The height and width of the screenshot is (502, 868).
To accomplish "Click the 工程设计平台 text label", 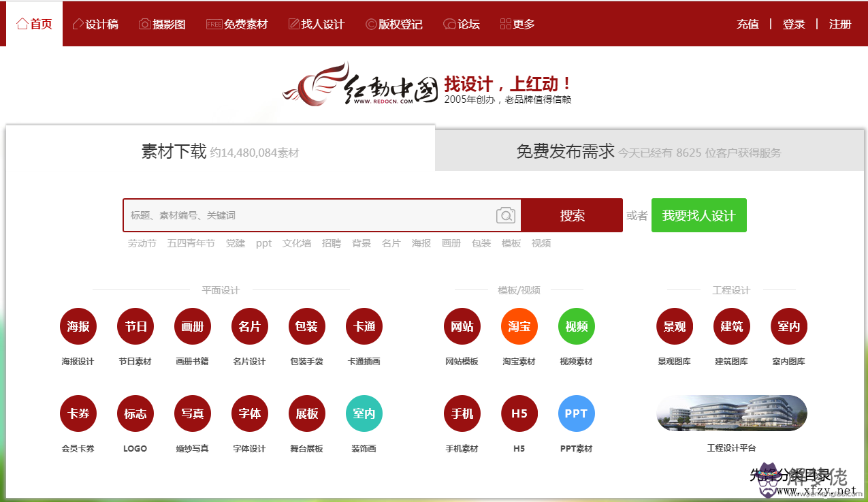I will [x=732, y=448].
